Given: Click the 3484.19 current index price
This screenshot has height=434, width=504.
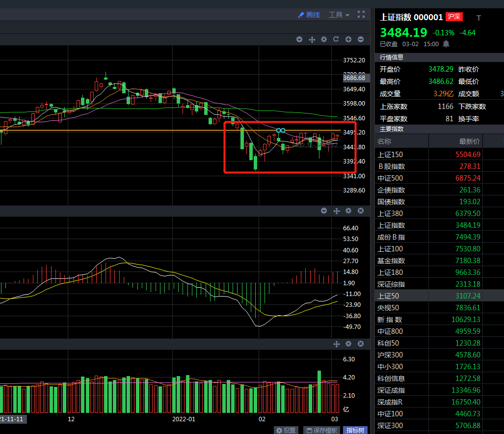Looking at the screenshot, I should (404, 32).
